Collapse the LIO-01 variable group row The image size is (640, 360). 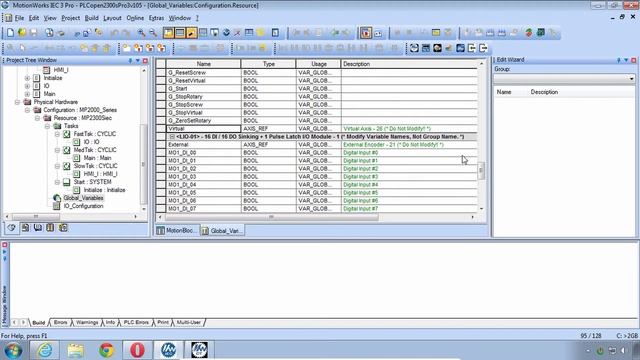[x=172, y=137]
